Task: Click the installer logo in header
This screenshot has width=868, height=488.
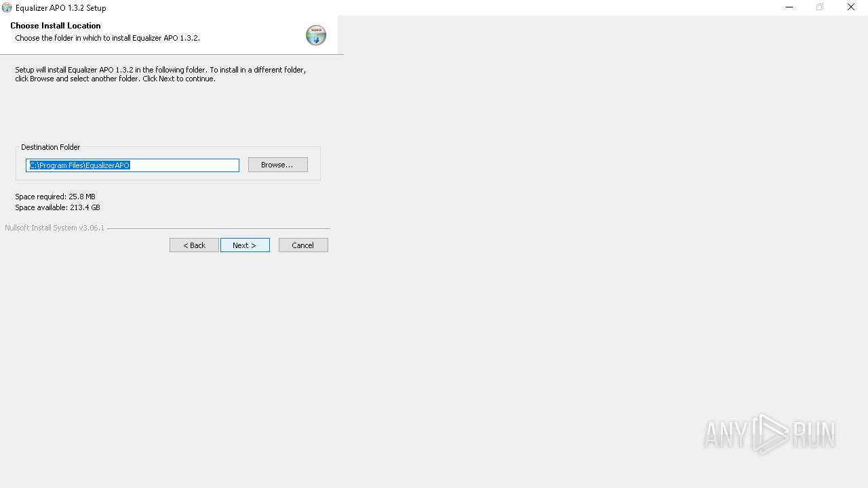Action: click(316, 35)
